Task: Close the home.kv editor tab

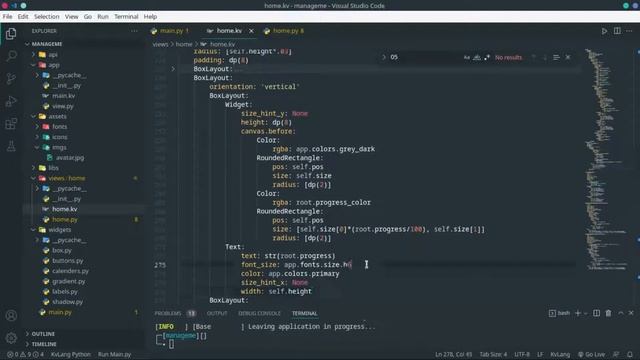Action: (251, 31)
